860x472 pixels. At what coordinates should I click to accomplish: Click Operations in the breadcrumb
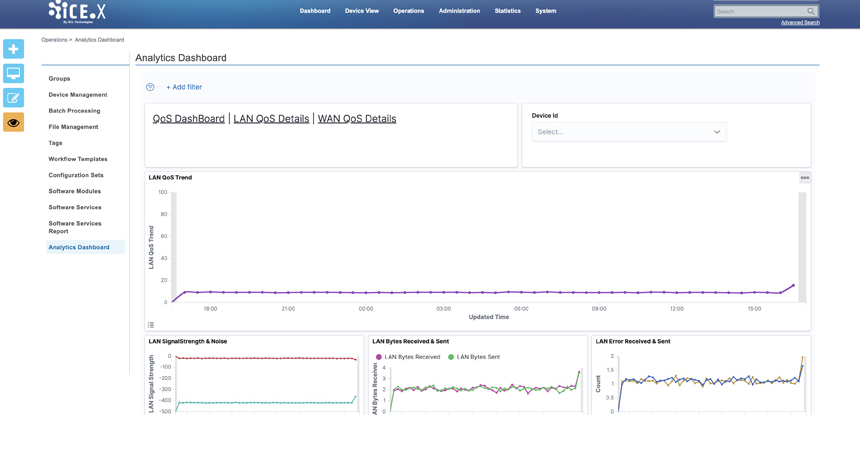pos(54,40)
